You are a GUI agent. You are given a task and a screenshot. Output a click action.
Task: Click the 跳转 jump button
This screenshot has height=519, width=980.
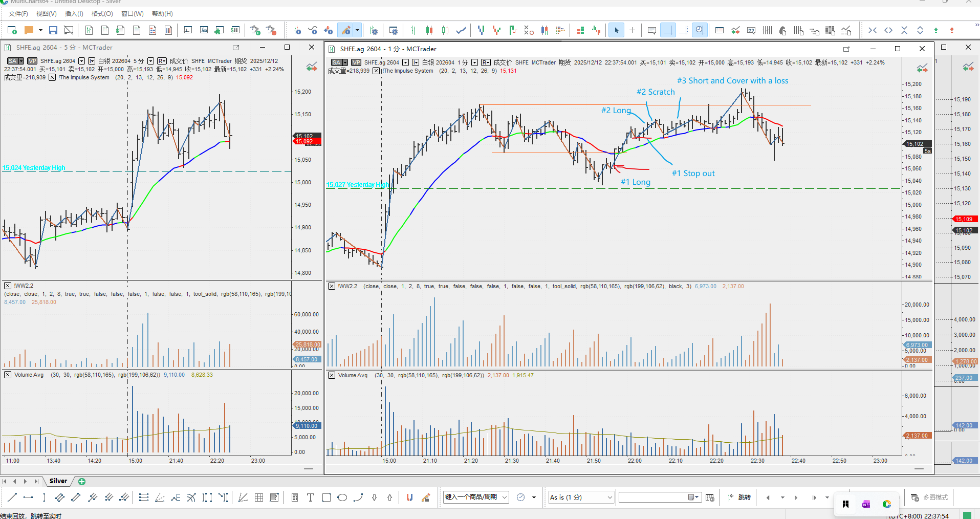point(739,497)
